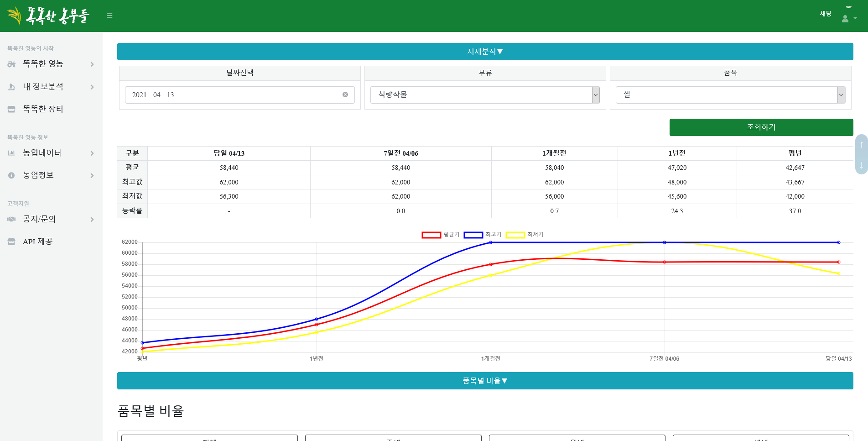The width and height of the screenshot is (868, 441).
Task: Collapse the 시세분석 section bar
Action: (x=485, y=52)
